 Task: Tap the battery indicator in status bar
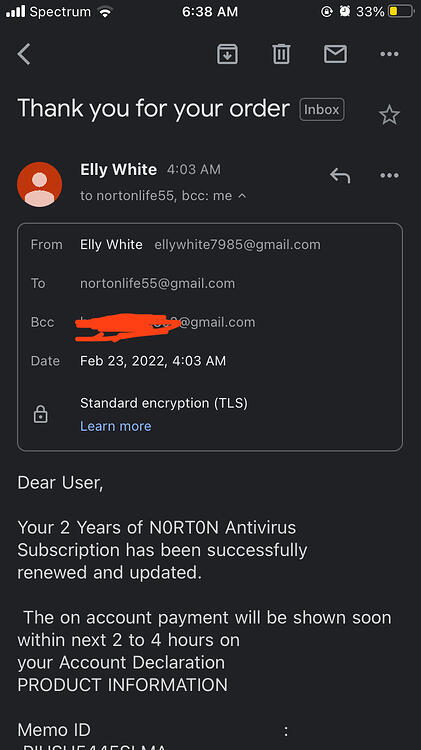(401, 11)
